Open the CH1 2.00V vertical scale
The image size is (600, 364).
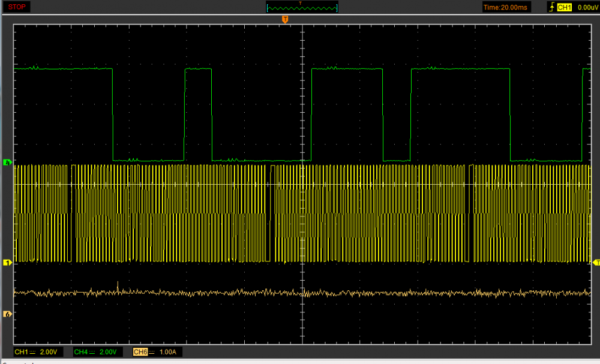tap(49, 352)
